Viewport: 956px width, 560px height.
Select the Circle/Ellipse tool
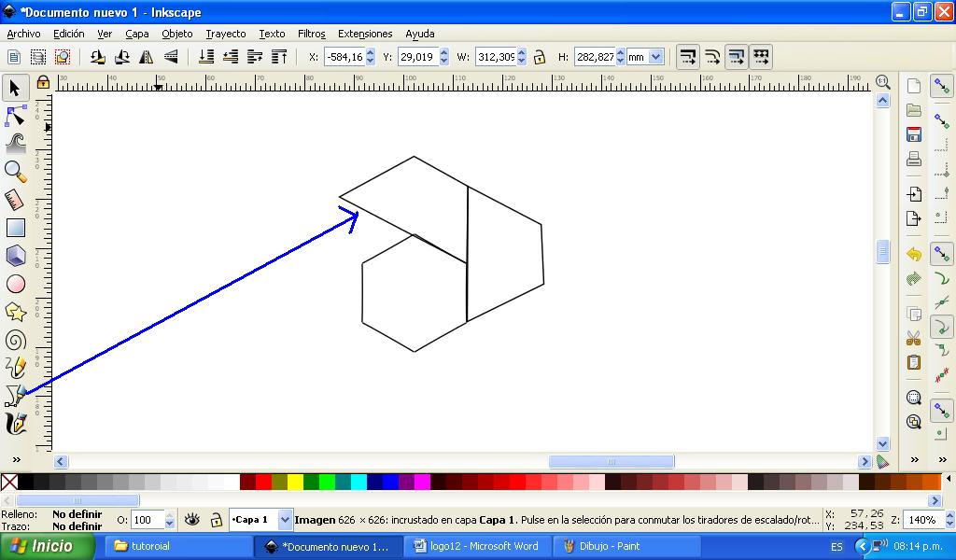pos(15,284)
